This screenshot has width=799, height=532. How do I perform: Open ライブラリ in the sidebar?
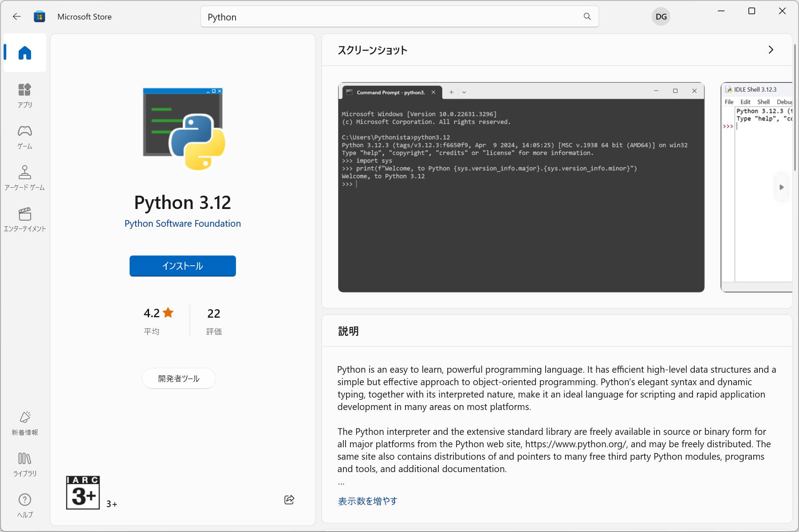coord(25,465)
